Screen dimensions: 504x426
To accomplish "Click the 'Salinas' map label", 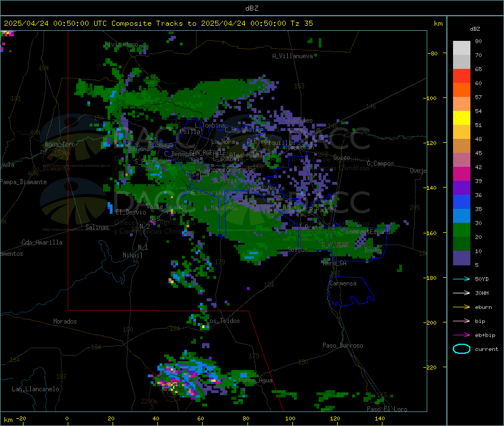I will pyautogui.click(x=97, y=227).
